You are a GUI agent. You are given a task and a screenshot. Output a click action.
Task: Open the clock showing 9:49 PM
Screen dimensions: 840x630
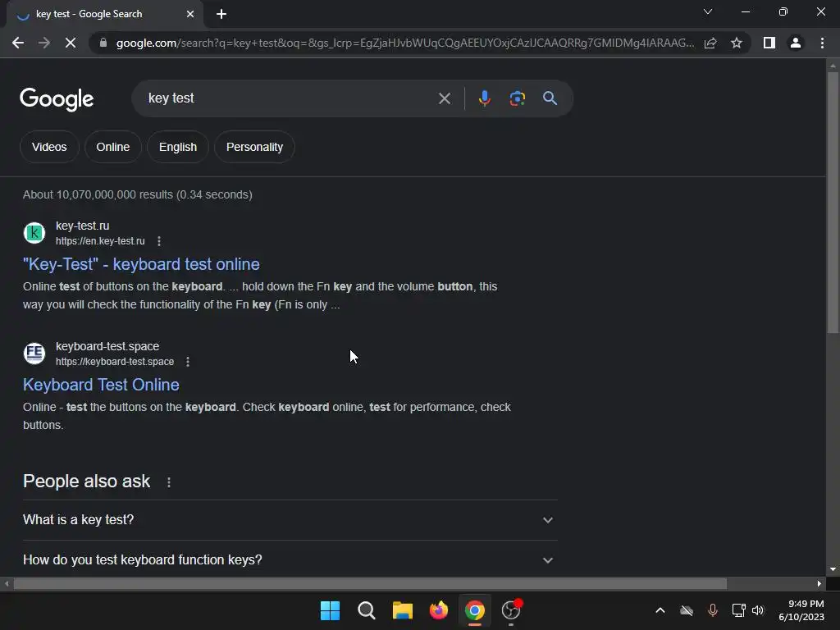pos(802,610)
